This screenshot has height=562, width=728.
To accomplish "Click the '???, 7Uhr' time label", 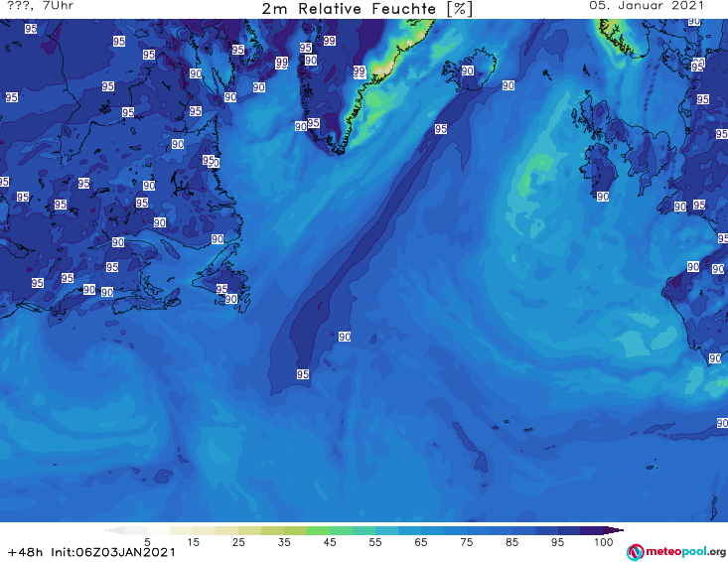I will point(40,6).
